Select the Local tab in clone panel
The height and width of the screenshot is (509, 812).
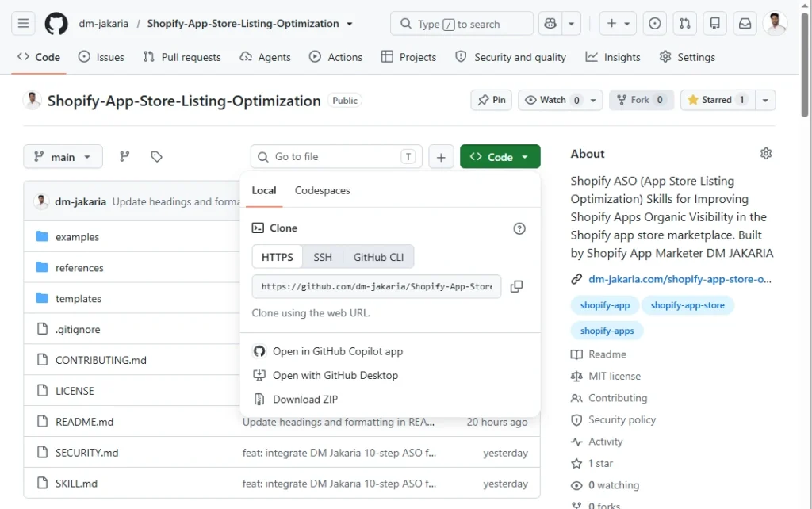click(264, 190)
